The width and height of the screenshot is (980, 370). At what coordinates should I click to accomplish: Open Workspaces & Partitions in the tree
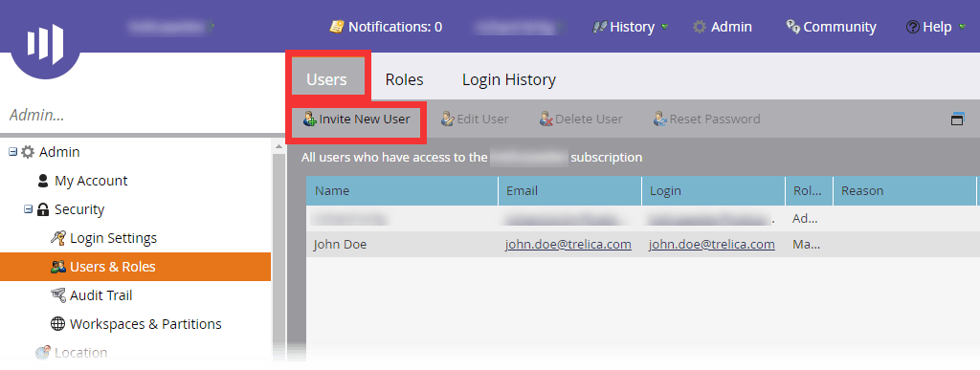pyautogui.click(x=145, y=324)
